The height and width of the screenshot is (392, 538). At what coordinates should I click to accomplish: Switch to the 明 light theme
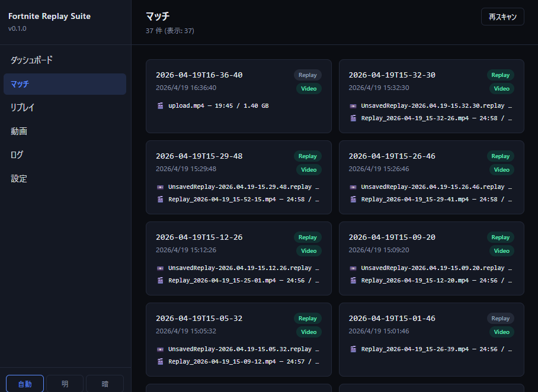point(65,384)
